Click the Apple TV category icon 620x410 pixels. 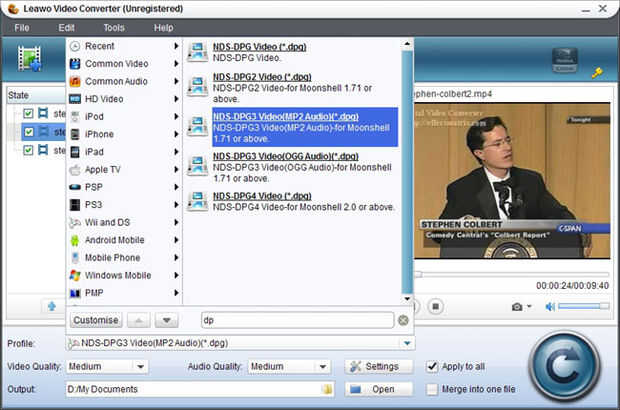[x=75, y=170]
